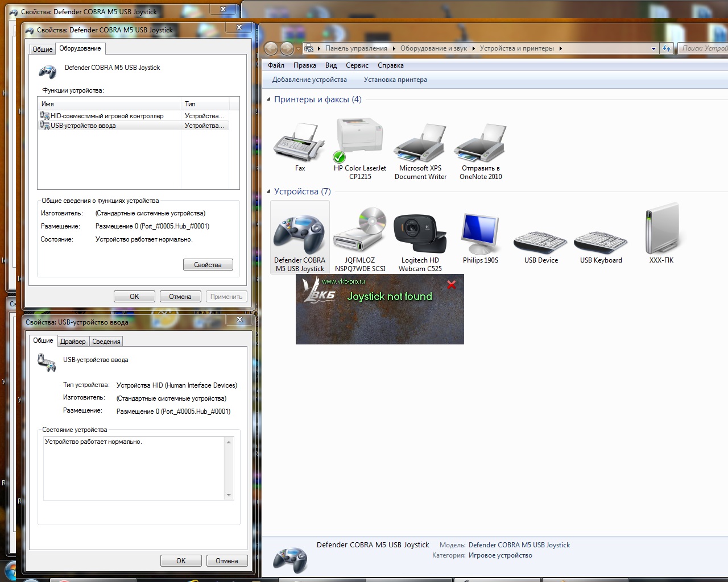Viewport: 728px width, 582px height.
Task: Select HID-совместимый игровой контроллер row
Action: (134, 116)
